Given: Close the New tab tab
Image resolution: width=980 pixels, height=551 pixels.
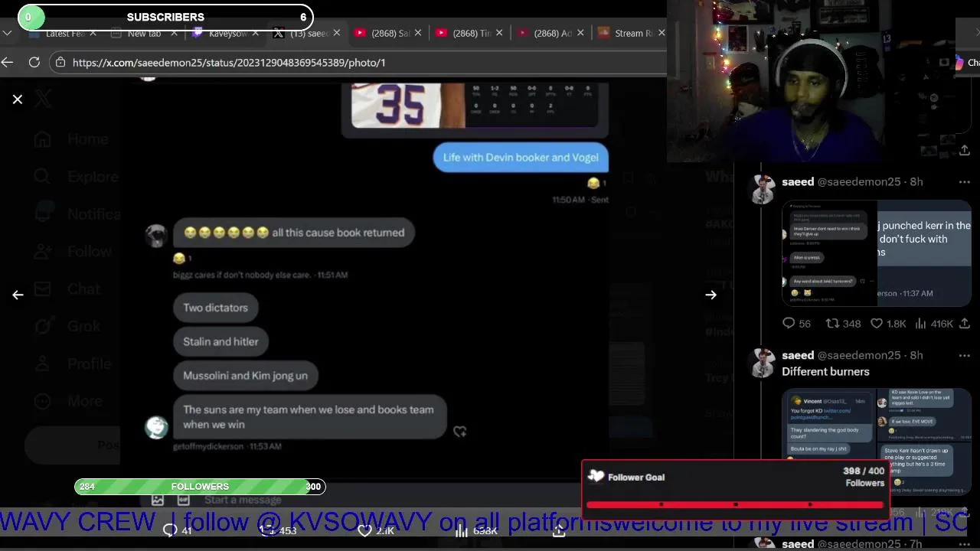Looking at the screenshot, I should (174, 34).
